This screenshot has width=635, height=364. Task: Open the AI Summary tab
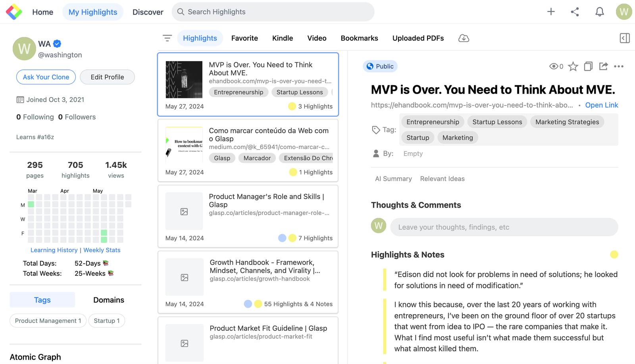point(393,179)
